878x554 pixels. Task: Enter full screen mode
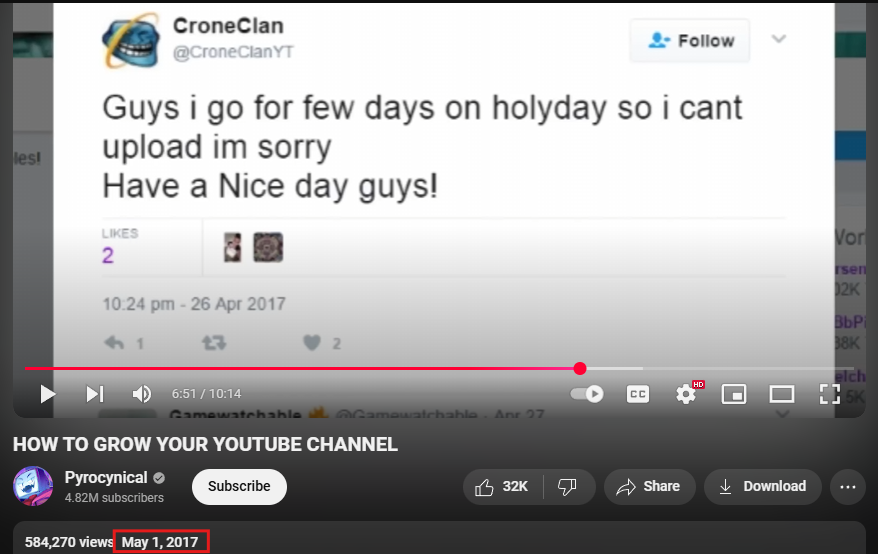829,394
